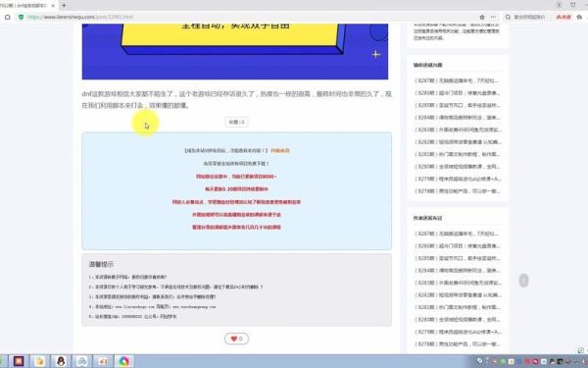Screen dimensions: 588x368
Task: Open post 8279期 in upper sidebar list
Action: (x=457, y=179)
